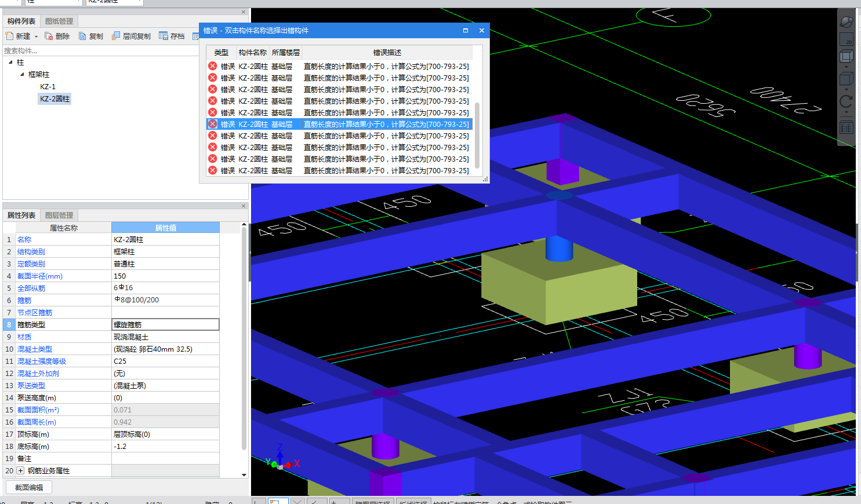Click the 类型 column header in error dialog
The height and width of the screenshot is (504, 861).
point(221,53)
